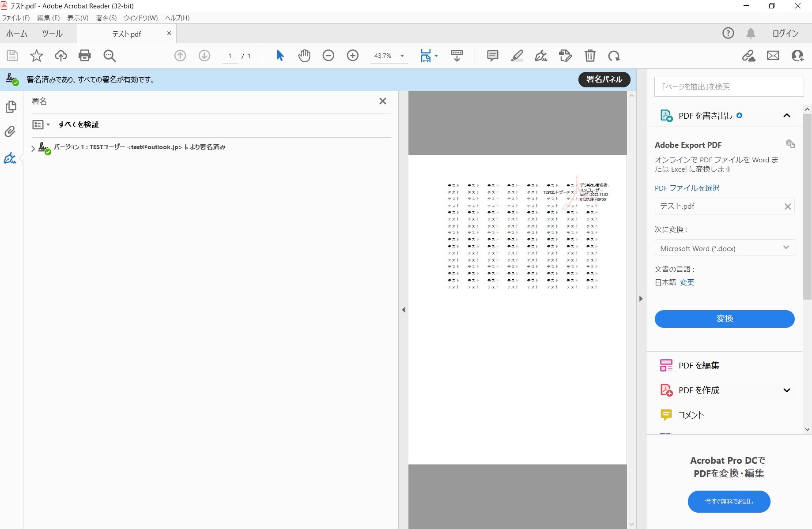Viewport: 812px width, 529px height.
Task: Open the Microsoft Word format dropdown
Action: (725, 248)
